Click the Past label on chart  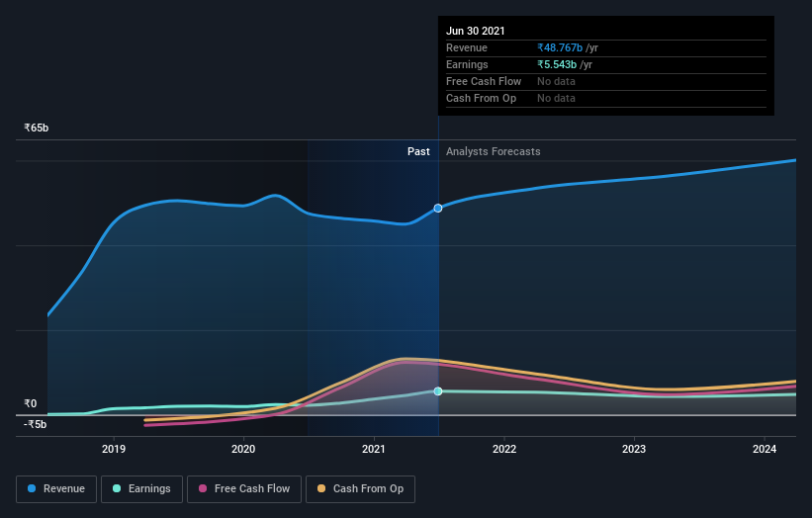click(x=418, y=151)
